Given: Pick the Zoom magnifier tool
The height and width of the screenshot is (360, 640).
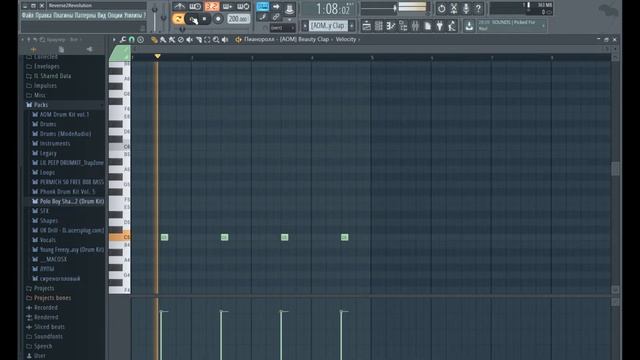Looking at the screenshot, I should tap(216, 40).
